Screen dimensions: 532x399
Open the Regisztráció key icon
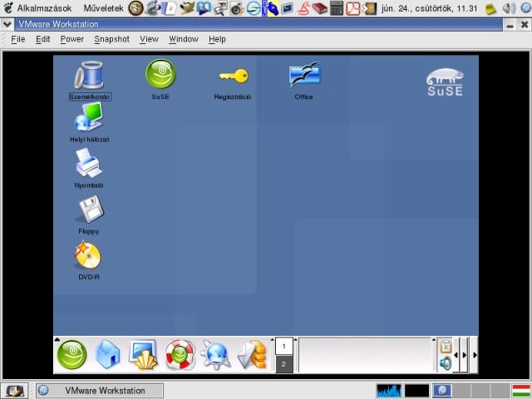point(233,76)
